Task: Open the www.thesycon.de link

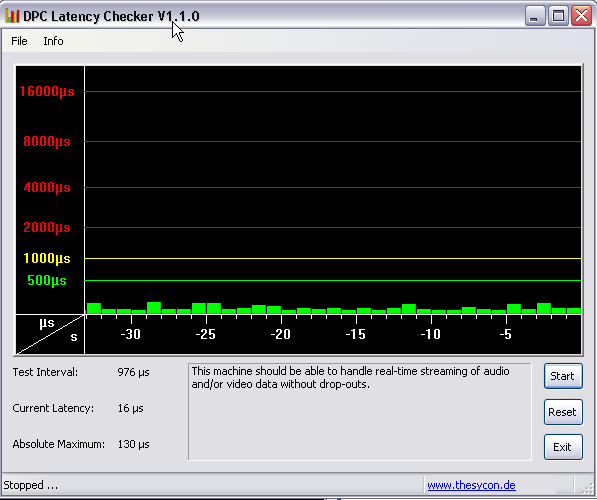Action: pos(471,485)
